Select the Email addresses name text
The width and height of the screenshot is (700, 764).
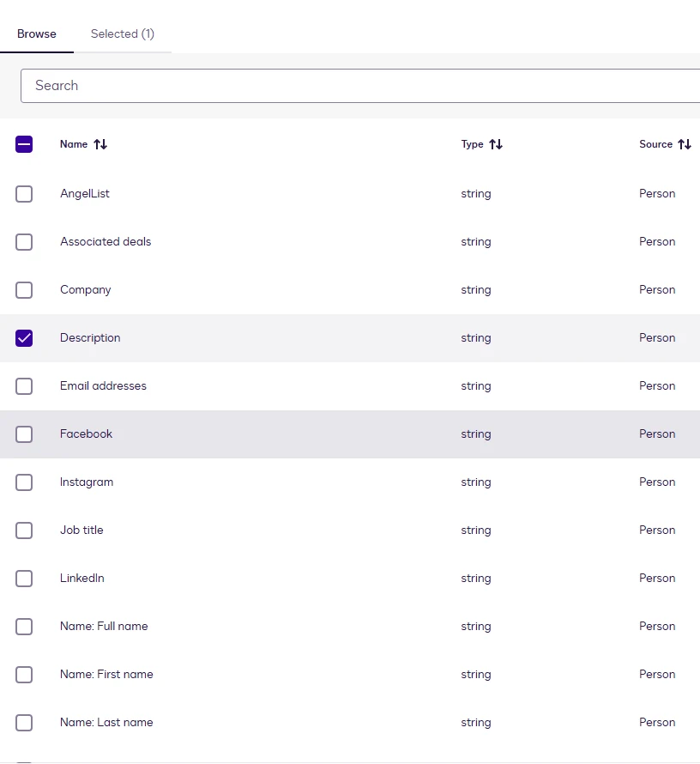point(103,386)
